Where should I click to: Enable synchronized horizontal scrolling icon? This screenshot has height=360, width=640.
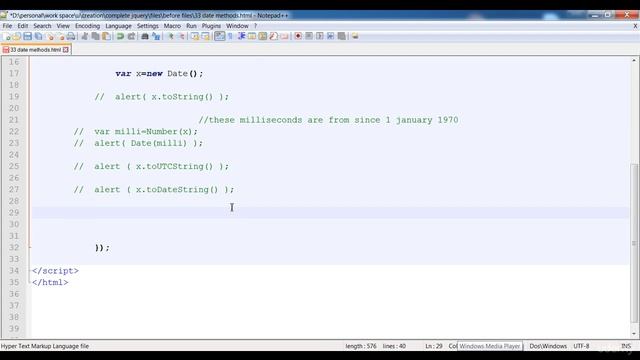(205, 36)
